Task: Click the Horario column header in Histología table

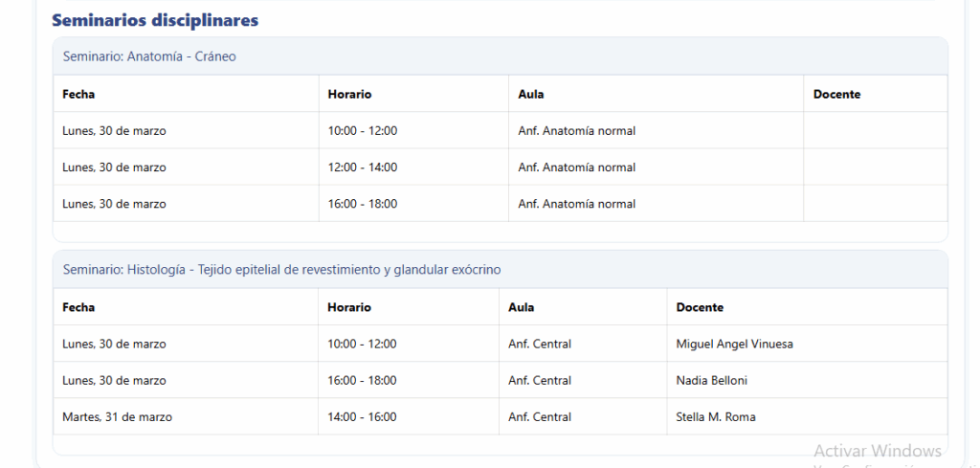Action: click(x=349, y=307)
